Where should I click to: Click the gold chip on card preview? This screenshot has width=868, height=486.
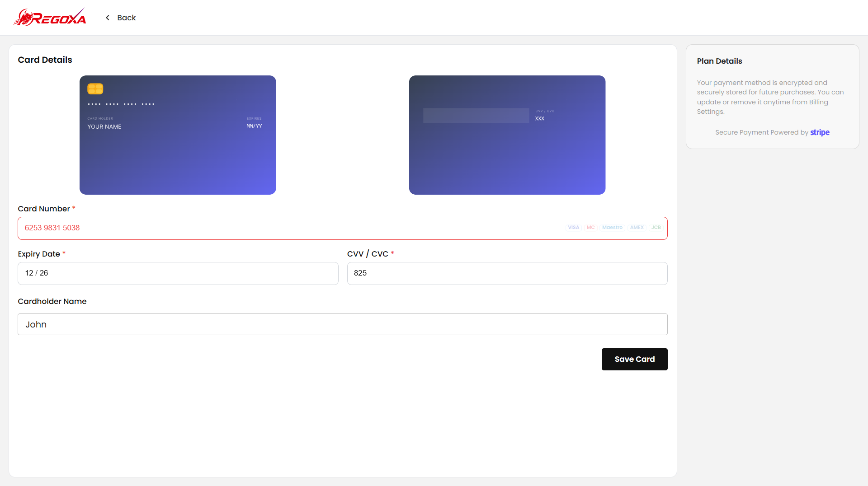click(95, 89)
